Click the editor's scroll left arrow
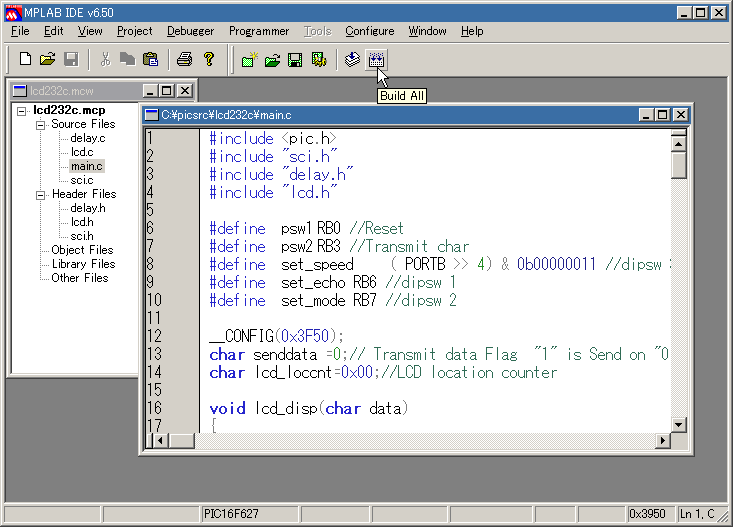The image size is (733, 527). click(161, 440)
